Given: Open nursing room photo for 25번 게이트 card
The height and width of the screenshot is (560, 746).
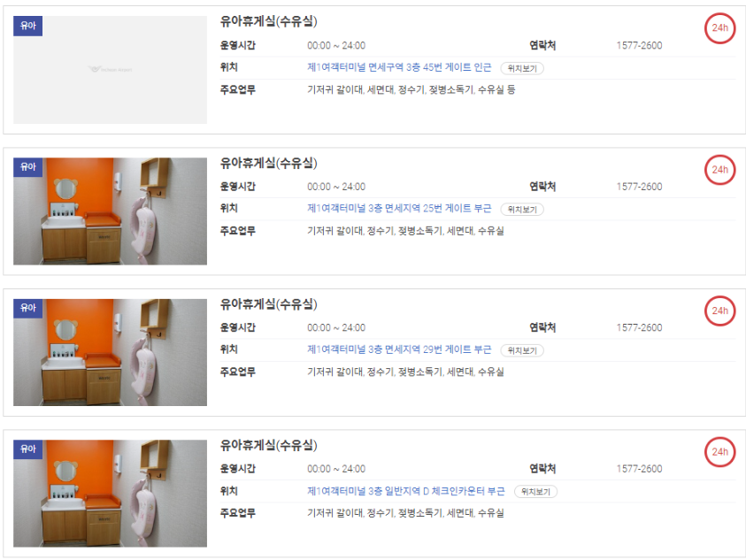Looking at the screenshot, I should (110, 211).
